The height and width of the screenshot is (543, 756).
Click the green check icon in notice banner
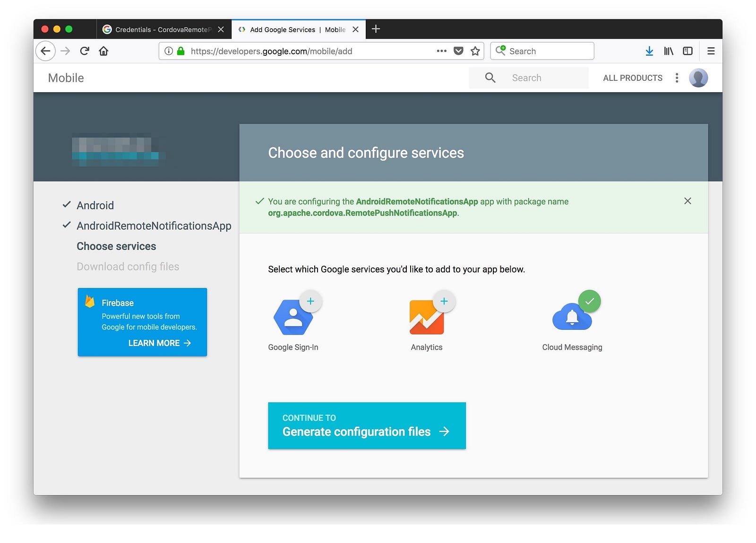tap(259, 201)
